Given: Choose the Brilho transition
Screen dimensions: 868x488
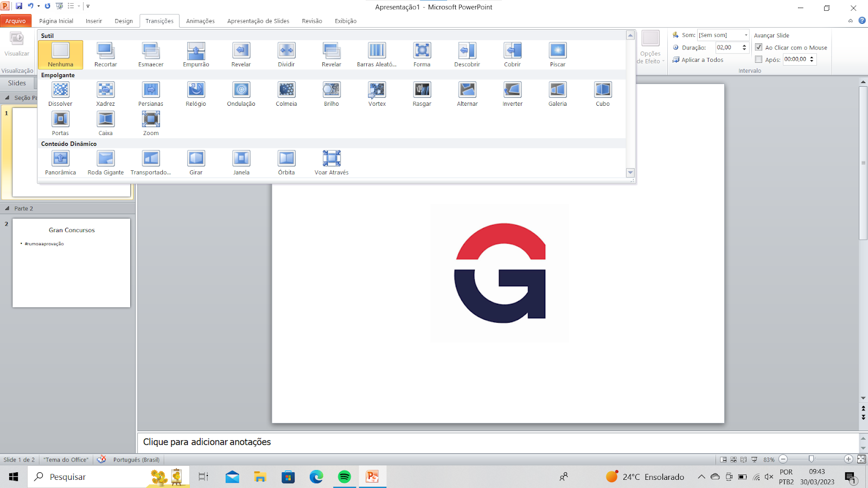Looking at the screenshot, I should [331, 94].
